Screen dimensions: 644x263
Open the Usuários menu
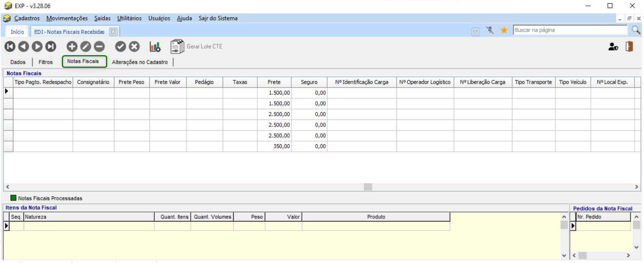click(159, 18)
